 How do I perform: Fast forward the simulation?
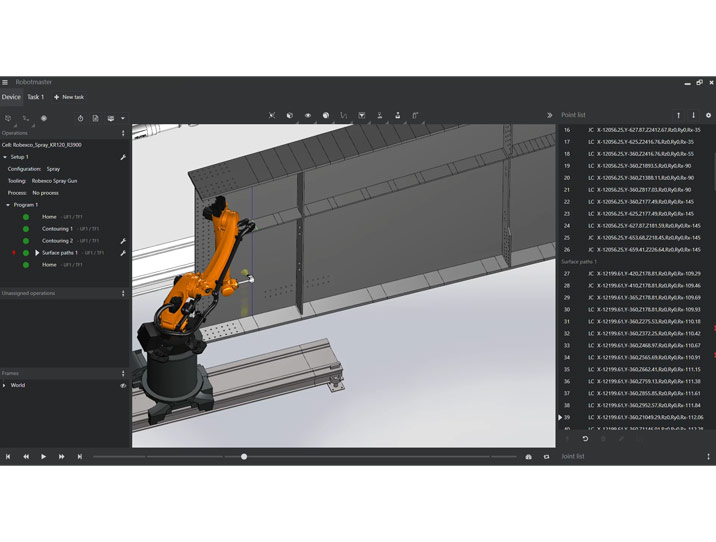coord(61,457)
